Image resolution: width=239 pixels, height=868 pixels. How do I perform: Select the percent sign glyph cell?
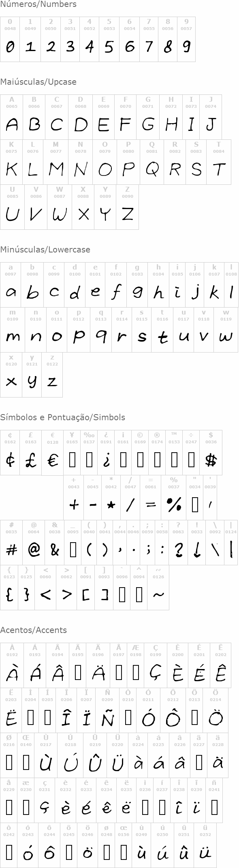click(x=174, y=498)
